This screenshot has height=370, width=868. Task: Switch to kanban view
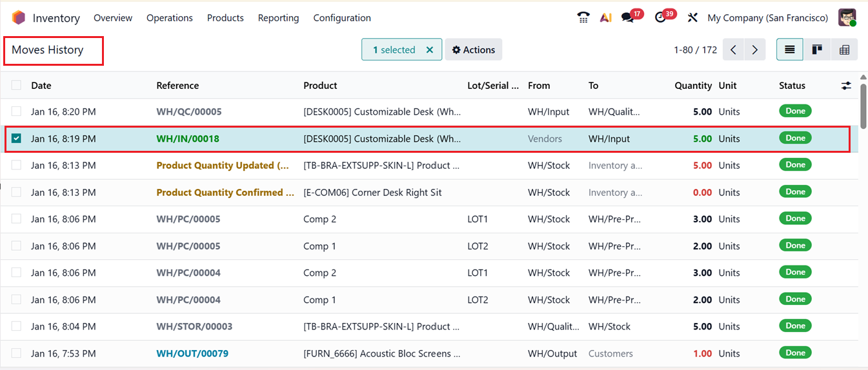point(817,50)
